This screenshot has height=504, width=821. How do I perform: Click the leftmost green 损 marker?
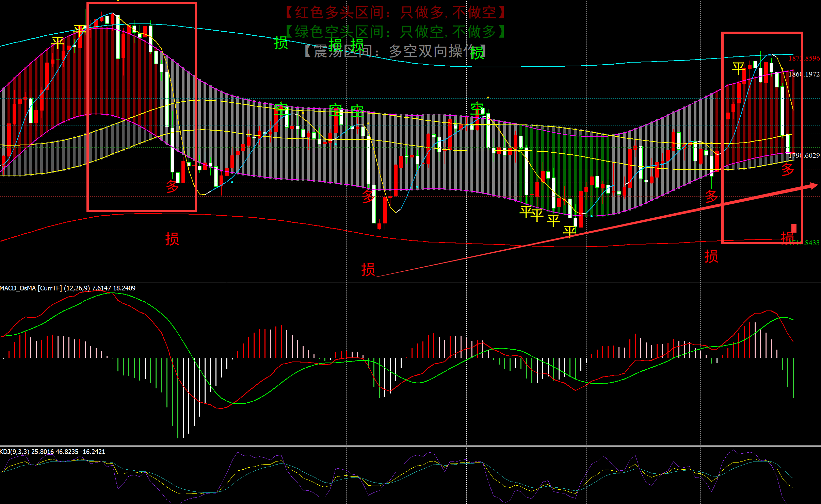281,43
